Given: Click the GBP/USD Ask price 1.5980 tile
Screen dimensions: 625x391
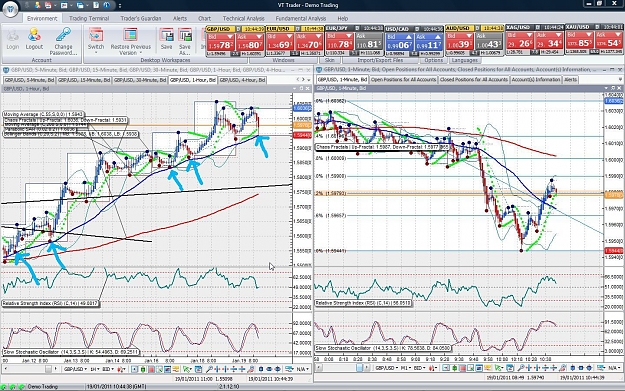Looking at the screenshot, I should [250, 41].
